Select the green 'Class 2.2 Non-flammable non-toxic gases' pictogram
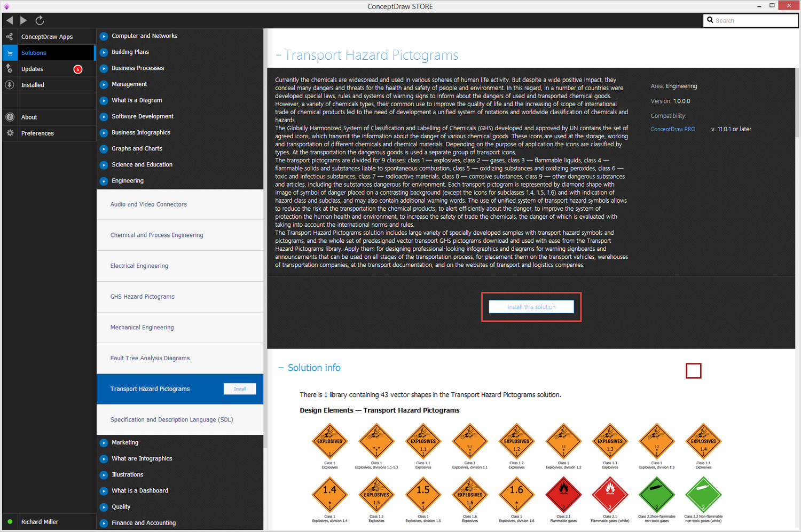 click(x=657, y=494)
